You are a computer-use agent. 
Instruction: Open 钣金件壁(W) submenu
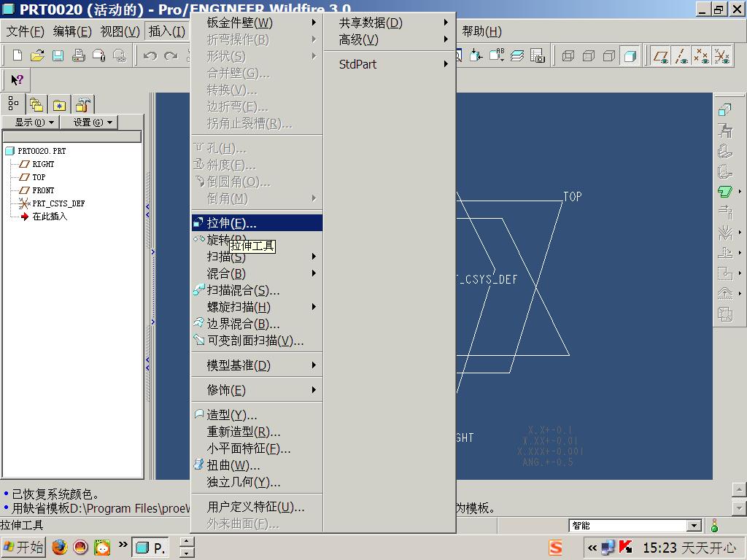257,23
